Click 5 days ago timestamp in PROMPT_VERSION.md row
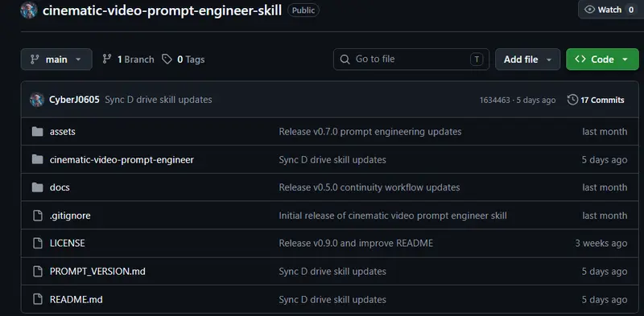 pyautogui.click(x=605, y=271)
